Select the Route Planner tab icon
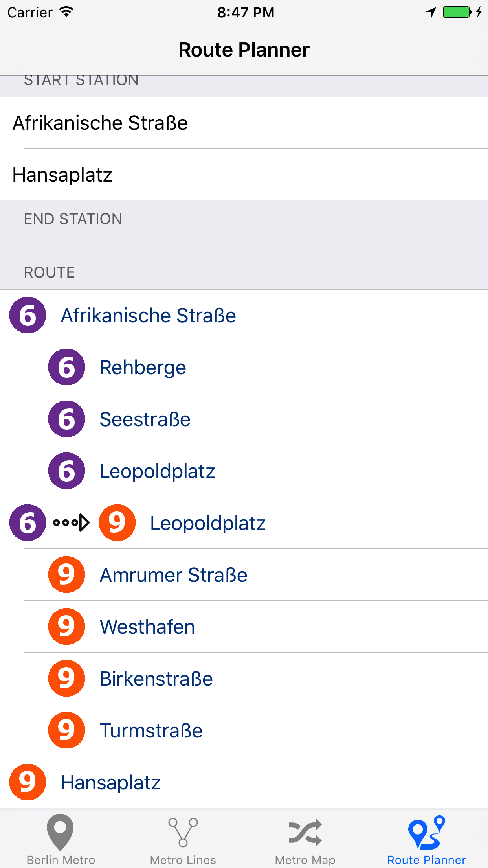488x868 pixels. coord(426,833)
